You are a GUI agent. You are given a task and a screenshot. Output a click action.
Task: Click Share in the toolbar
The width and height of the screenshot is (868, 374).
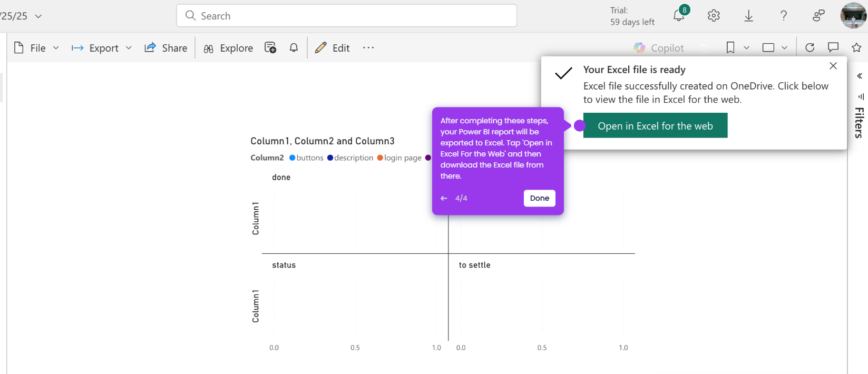pos(166,48)
